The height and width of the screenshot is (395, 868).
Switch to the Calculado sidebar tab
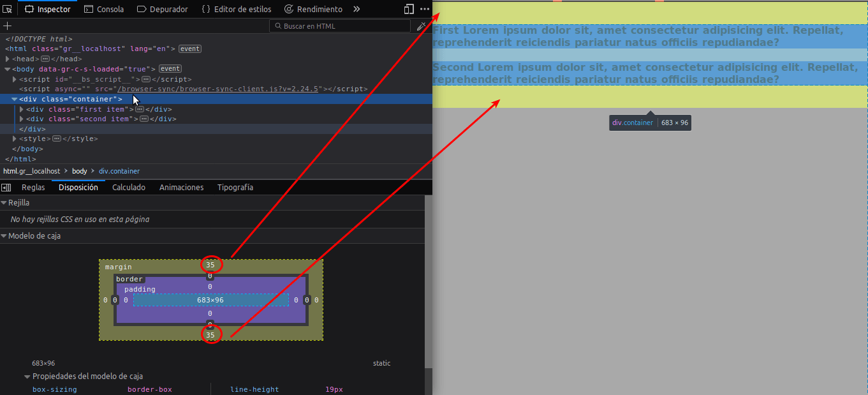point(129,188)
